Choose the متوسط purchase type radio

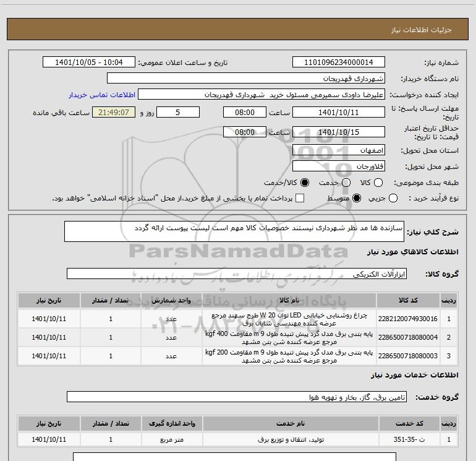(x=357, y=198)
